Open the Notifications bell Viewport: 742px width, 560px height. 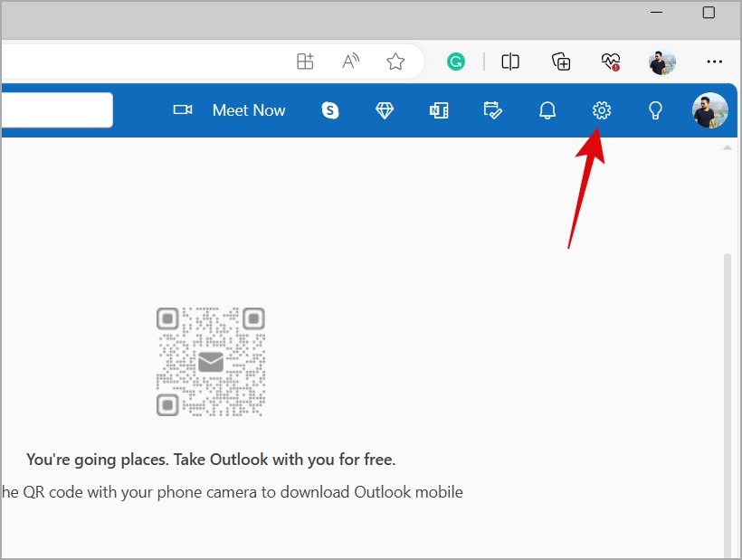[x=547, y=110]
